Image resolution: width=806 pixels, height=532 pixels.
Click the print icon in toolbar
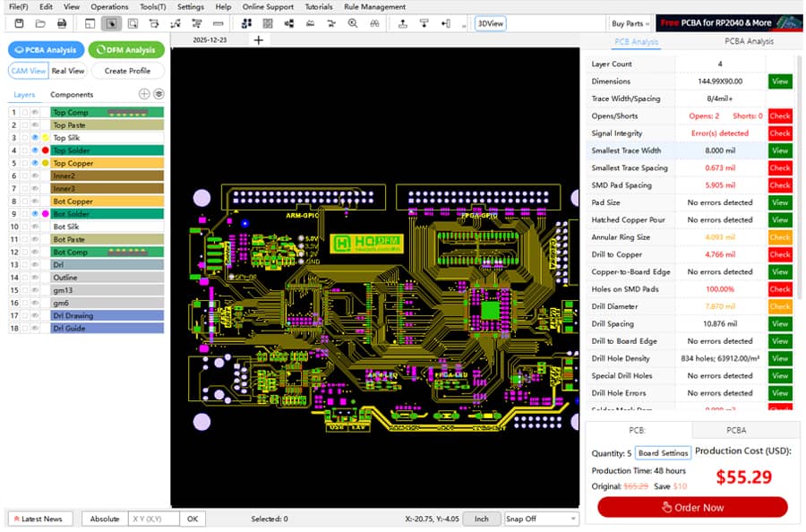pyautogui.click(x=62, y=23)
